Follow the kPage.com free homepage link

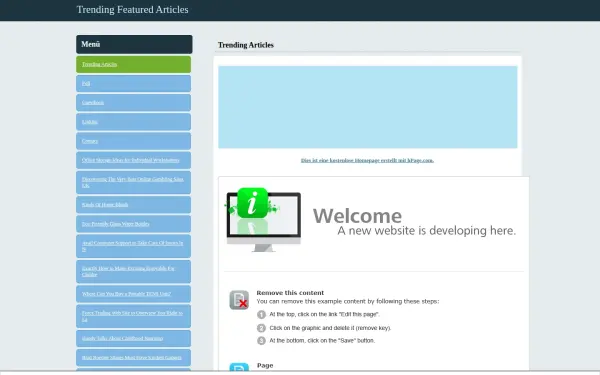coord(367,160)
